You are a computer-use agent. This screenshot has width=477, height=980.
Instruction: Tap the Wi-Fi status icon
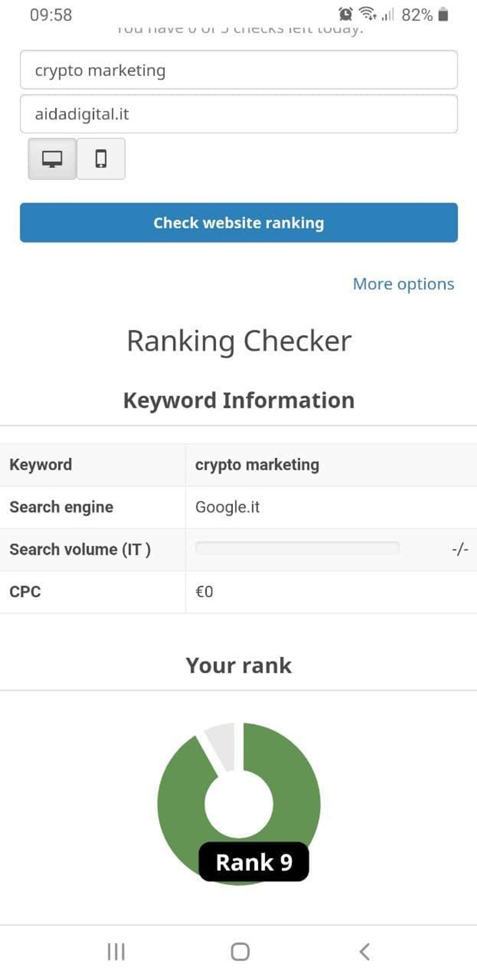(367, 14)
